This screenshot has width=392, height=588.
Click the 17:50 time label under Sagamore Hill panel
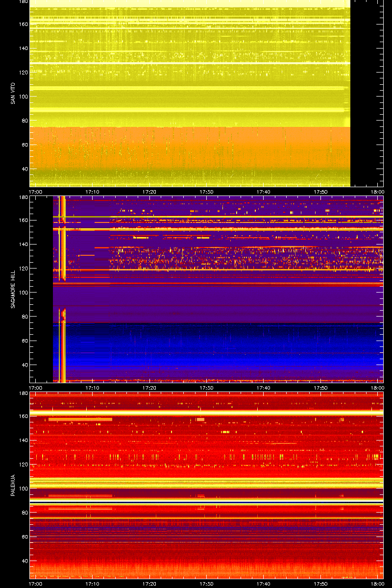tap(321, 388)
